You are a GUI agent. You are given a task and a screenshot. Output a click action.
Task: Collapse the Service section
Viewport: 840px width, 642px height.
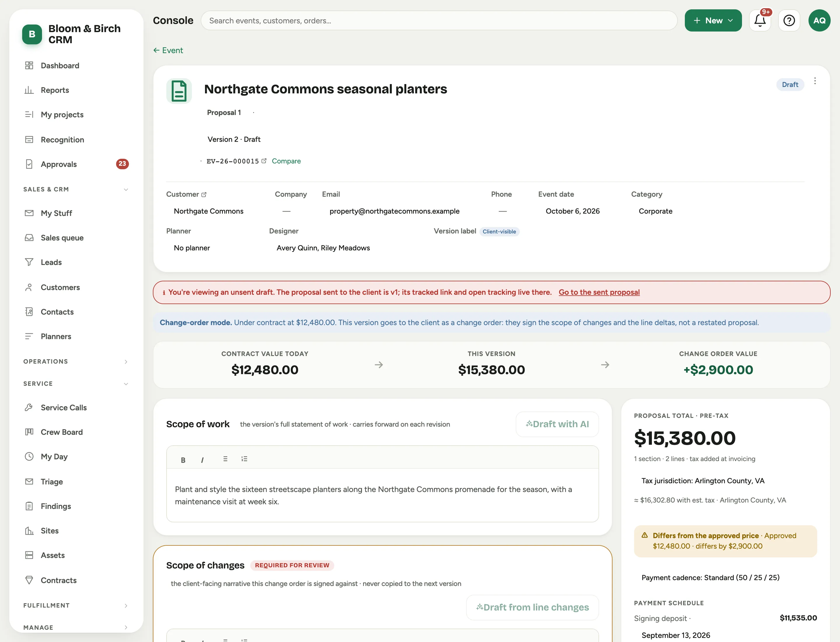76,384
